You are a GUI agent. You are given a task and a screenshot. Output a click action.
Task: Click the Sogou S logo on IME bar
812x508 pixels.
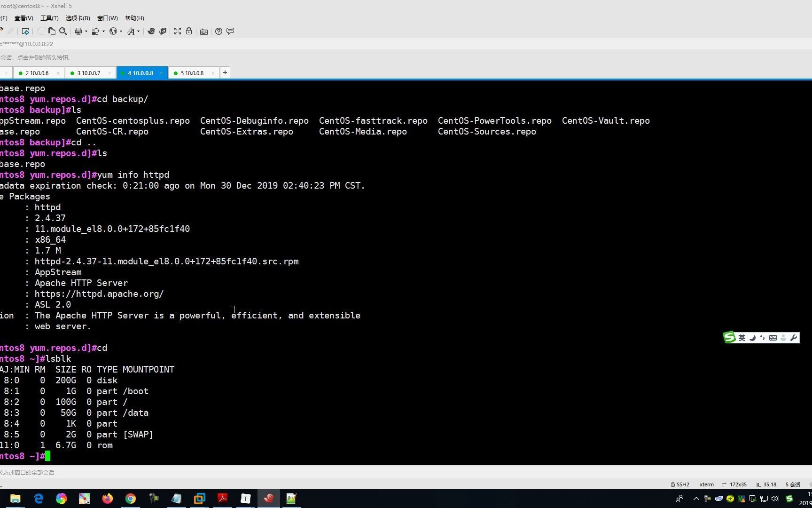730,337
